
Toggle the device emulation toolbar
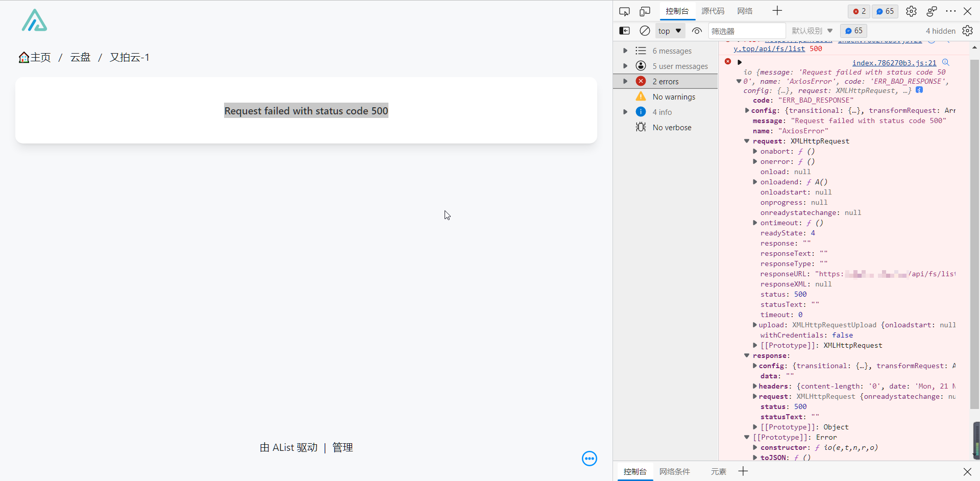tap(645, 11)
